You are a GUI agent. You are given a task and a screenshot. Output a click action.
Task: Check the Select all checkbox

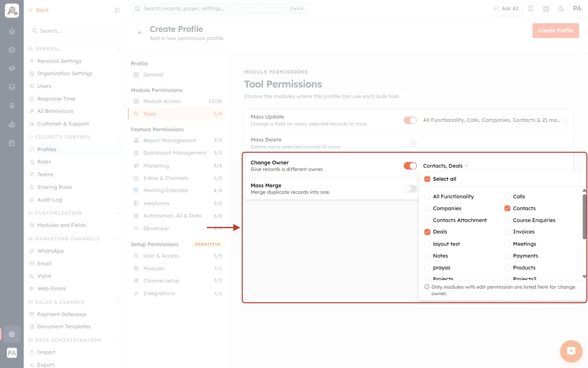point(427,179)
